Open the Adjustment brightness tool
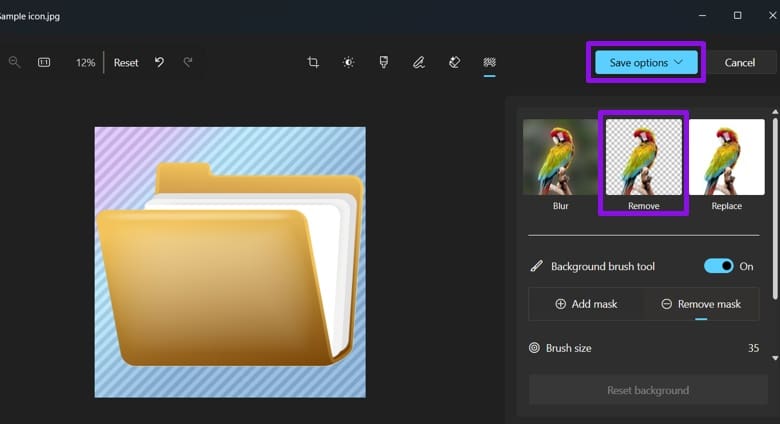780x424 pixels. pos(348,62)
